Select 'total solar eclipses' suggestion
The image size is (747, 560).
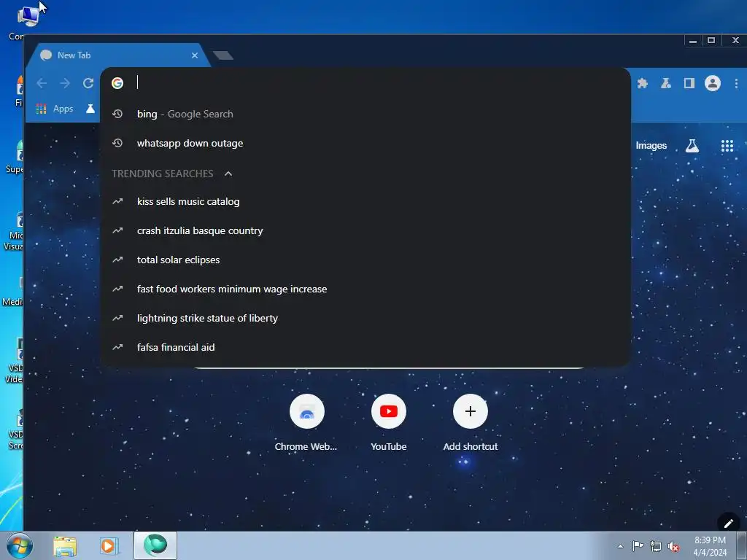pyautogui.click(x=365, y=260)
